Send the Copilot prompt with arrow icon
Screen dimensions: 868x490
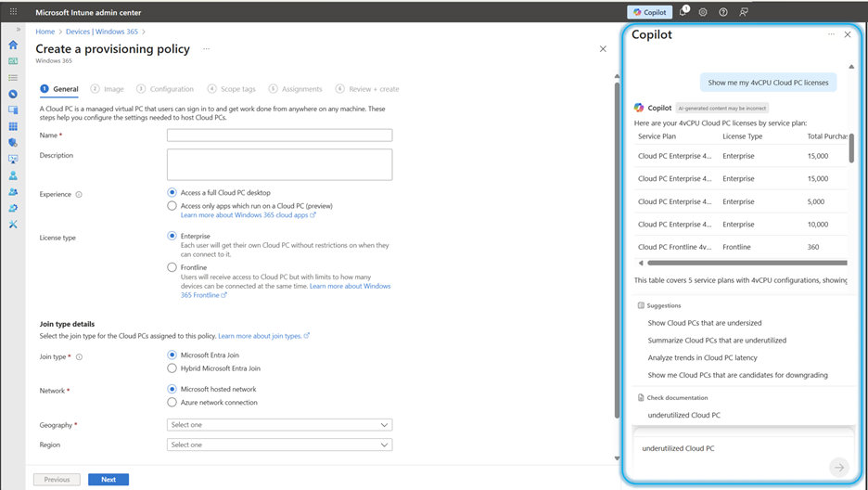click(839, 468)
